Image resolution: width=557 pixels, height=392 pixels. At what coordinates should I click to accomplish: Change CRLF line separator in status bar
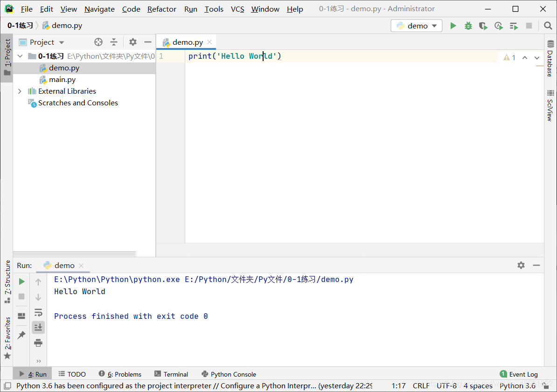point(421,385)
